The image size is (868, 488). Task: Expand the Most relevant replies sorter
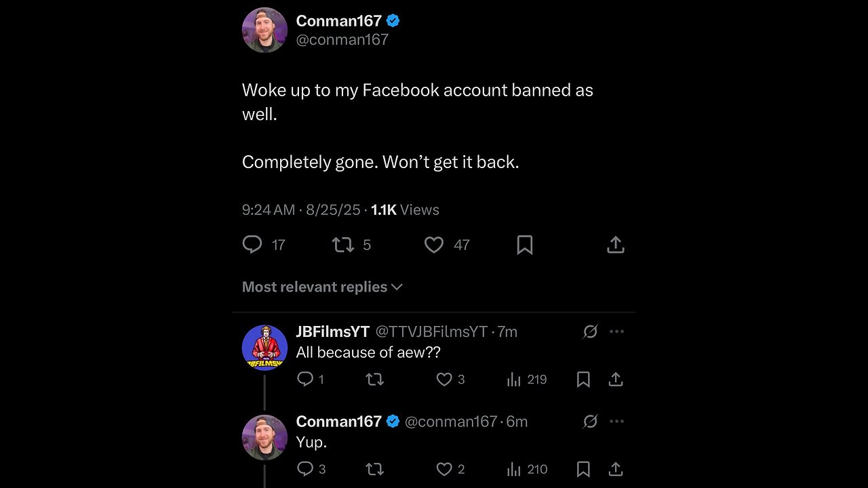[322, 287]
